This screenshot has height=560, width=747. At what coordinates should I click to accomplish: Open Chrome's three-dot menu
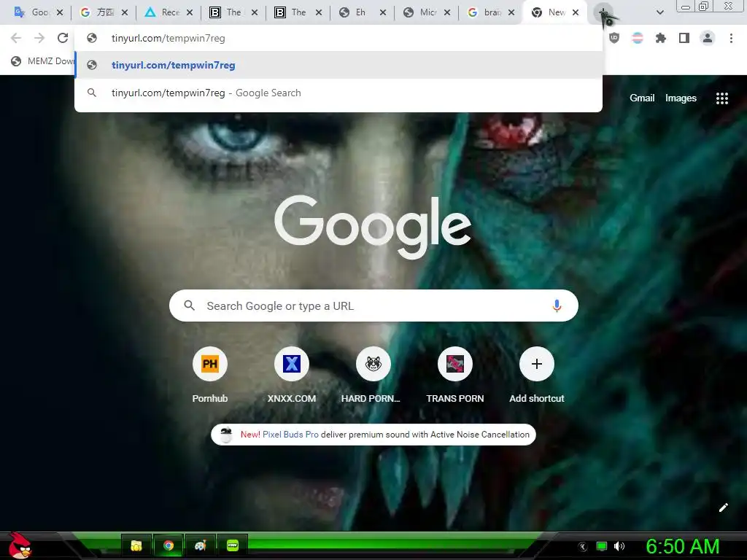(x=731, y=38)
